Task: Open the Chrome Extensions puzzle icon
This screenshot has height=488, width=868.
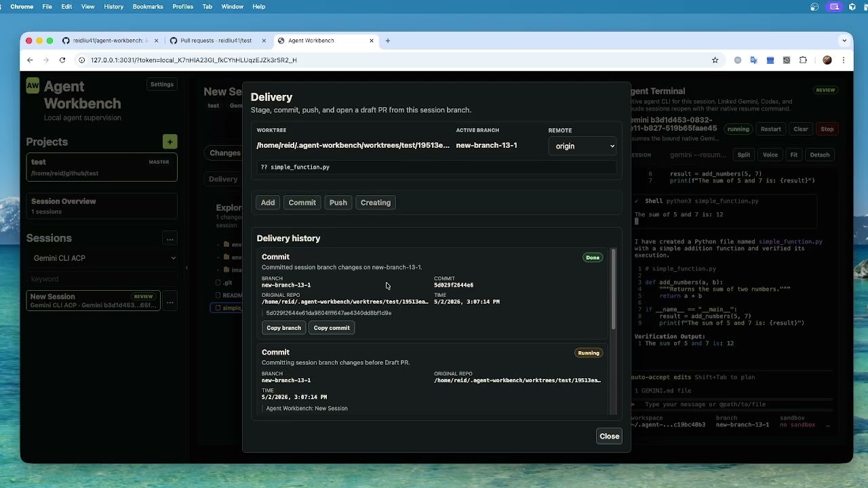Action: 803,60
